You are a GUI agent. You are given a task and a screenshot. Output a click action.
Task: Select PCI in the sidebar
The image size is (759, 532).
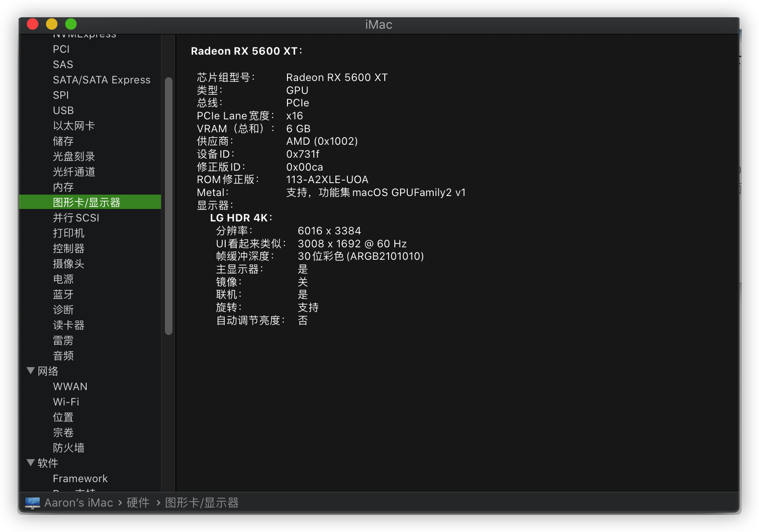(x=61, y=49)
